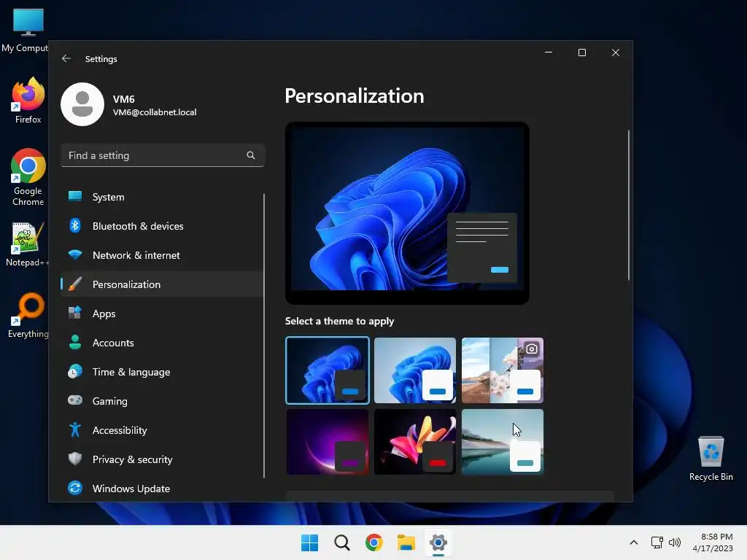Select the Recycle Bin desktop icon
This screenshot has width=747, height=560.
tap(711, 459)
